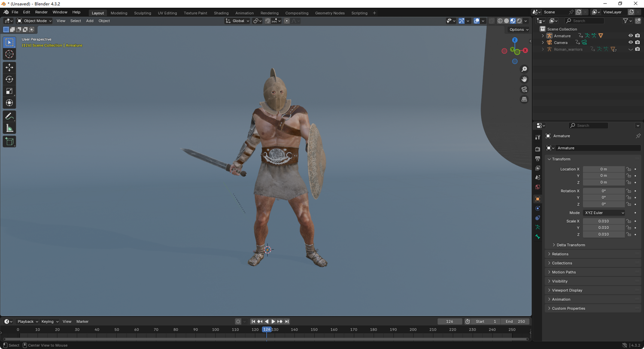The height and width of the screenshot is (349, 644).
Task: Open the World properties tab
Action: click(538, 187)
